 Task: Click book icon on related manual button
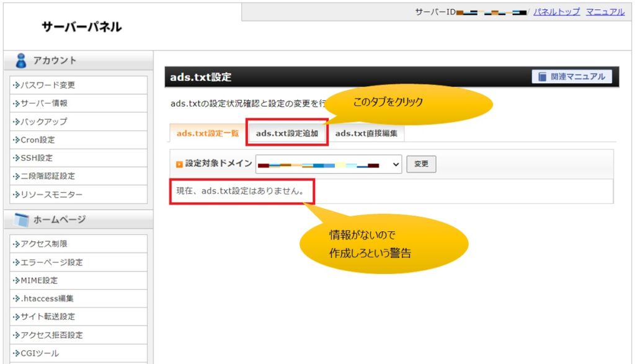pyautogui.click(x=543, y=77)
